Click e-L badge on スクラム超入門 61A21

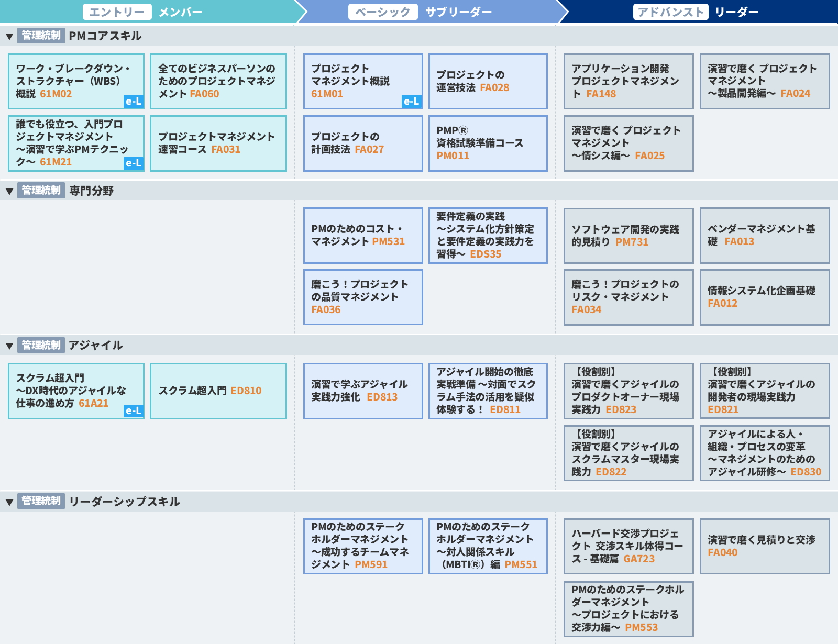[134, 411]
